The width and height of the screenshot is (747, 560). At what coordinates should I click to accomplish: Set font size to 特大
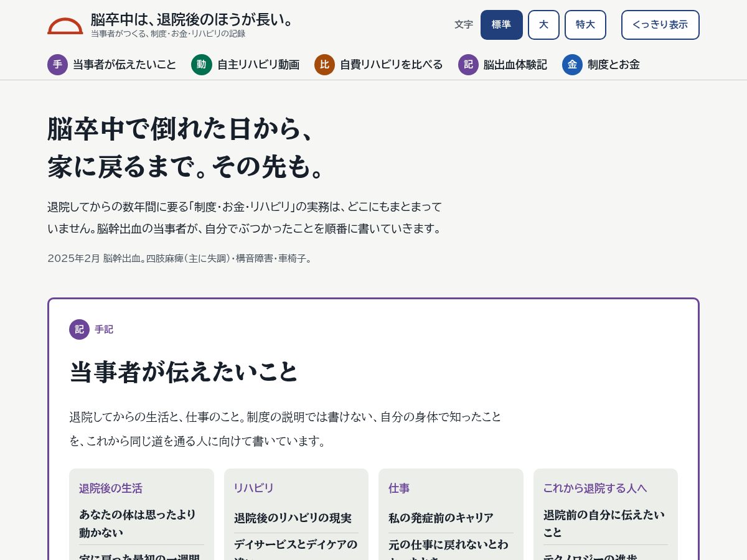[585, 25]
